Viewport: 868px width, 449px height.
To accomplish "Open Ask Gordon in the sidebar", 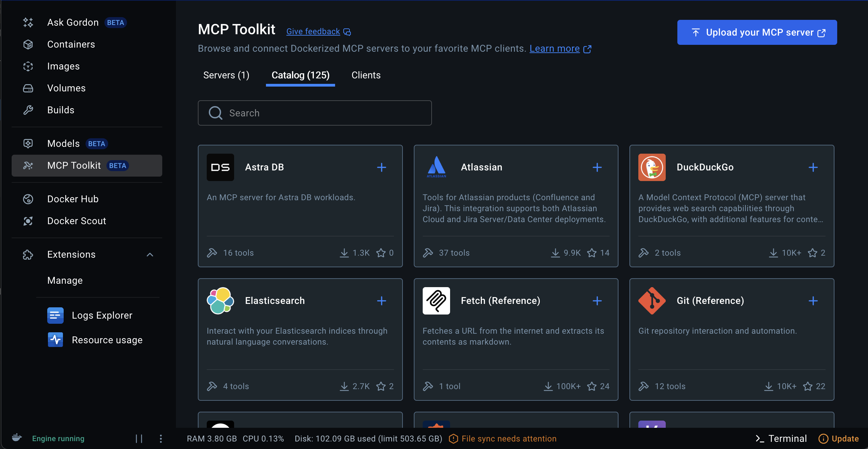I will click(87, 23).
